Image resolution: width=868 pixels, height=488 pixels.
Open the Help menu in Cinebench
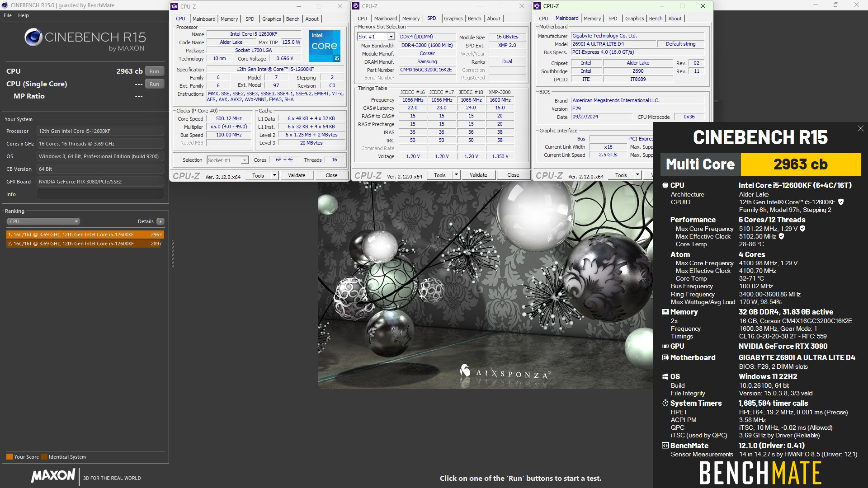coord(24,15)
